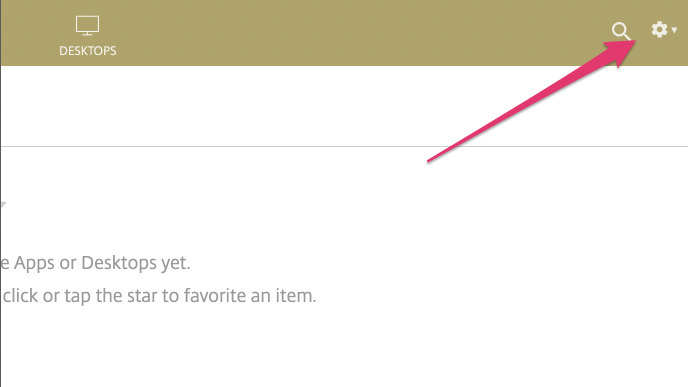
Task: Click the tail of the pink arrow
Action: click(x=429, y=161)
